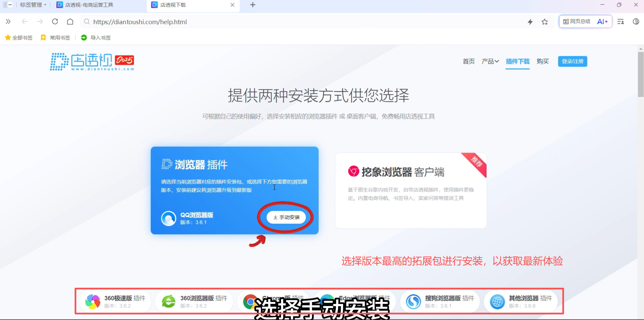Choose the 搜狗浏览器版 插件 option

tap(440, 302)
